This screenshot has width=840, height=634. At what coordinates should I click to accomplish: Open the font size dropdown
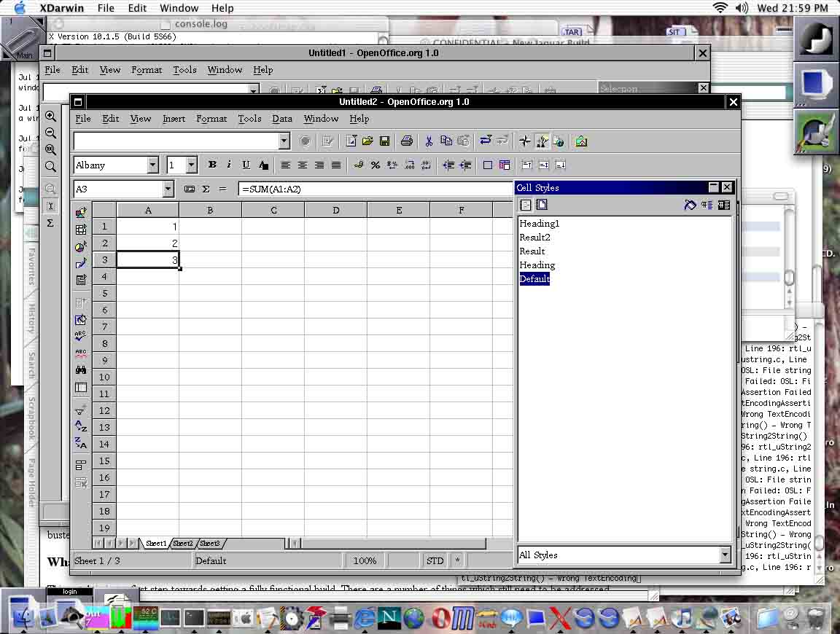[191, 165]
